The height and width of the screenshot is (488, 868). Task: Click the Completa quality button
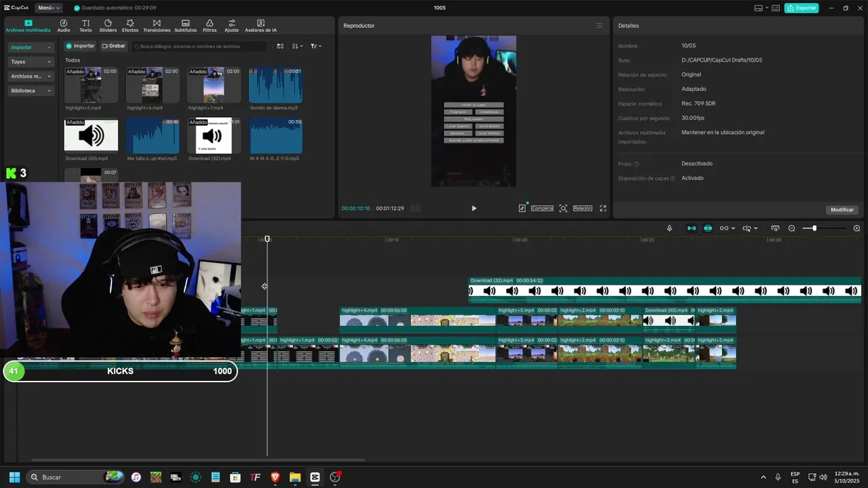click(542, 208)
